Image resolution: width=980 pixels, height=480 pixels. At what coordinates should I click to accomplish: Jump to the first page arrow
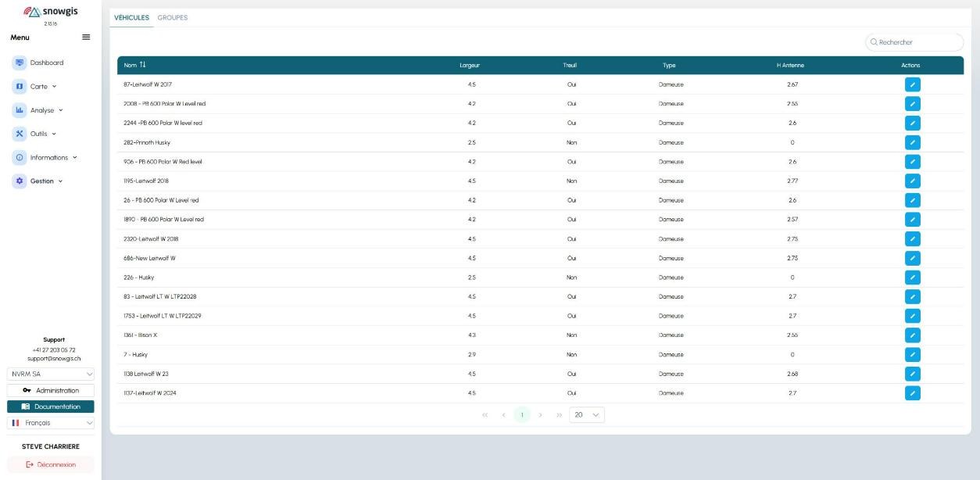click(485, 415)
